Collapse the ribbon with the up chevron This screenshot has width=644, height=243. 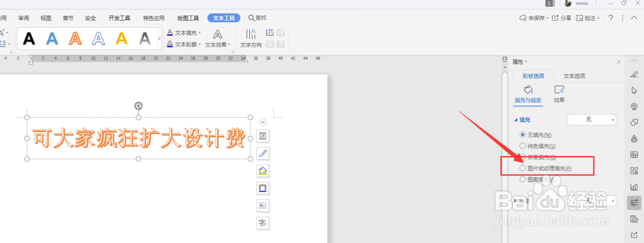tap(634, 18)
